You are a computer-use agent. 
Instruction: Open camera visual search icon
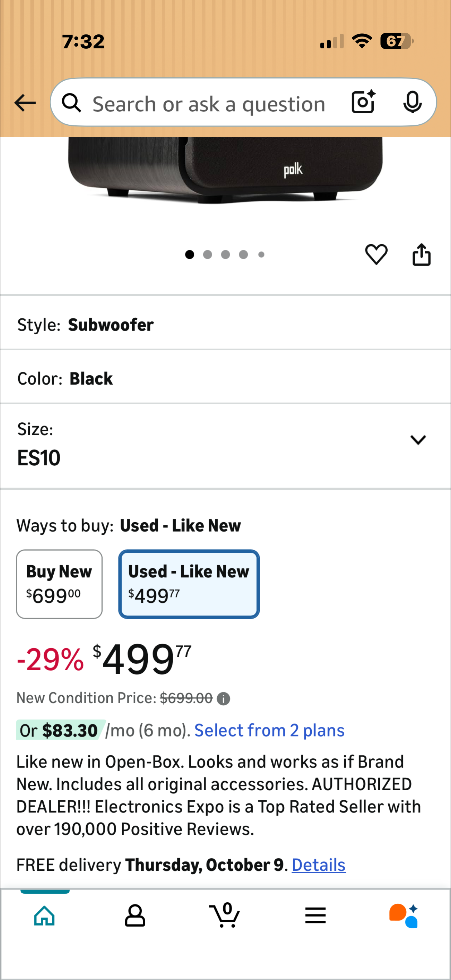[364, 102]
